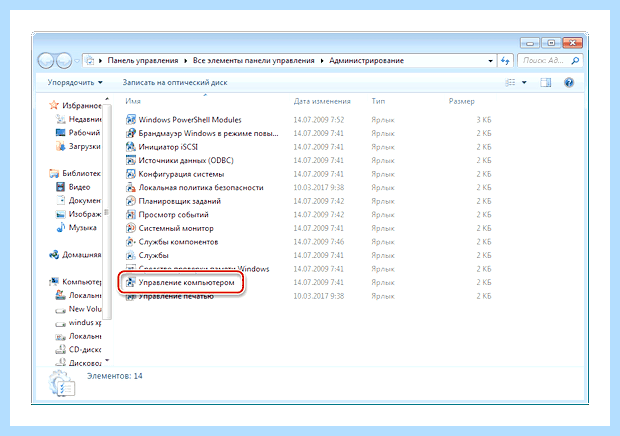The width and height of the screenshot is (620, 436).
Task: Select the Инициатор iSCSI icon
Action: (130, 147)
